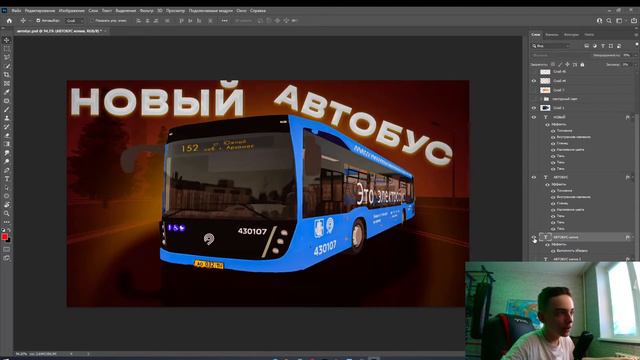Click Lock all padlock icon in Layers
Viewport: 640px width, 360px height.
[582, 64]
